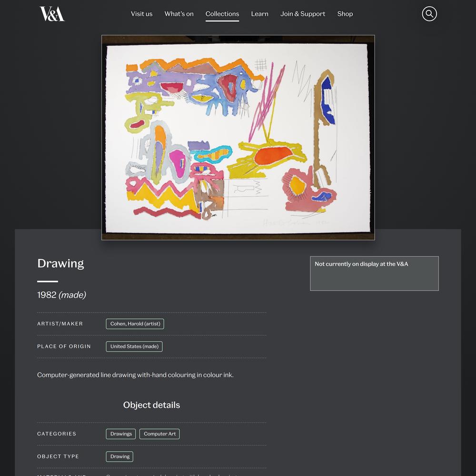Image resolution: width=476 pixels, height=476 pixels.
Task: Click the Object details heading
Action: tap(151, 405)
